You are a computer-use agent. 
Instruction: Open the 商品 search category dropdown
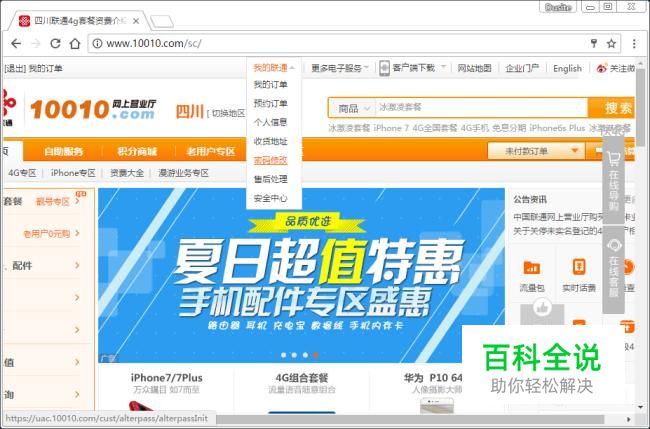tap(352, 108)
